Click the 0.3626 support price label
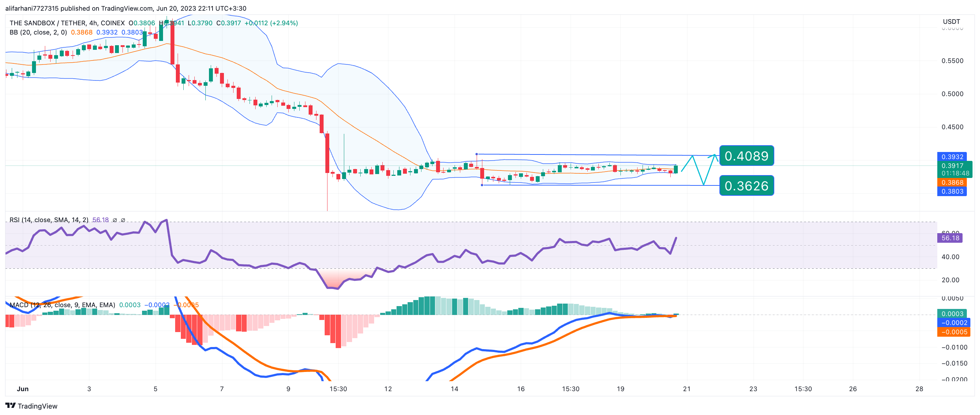The image size is (980, 415). click(746, 186)
